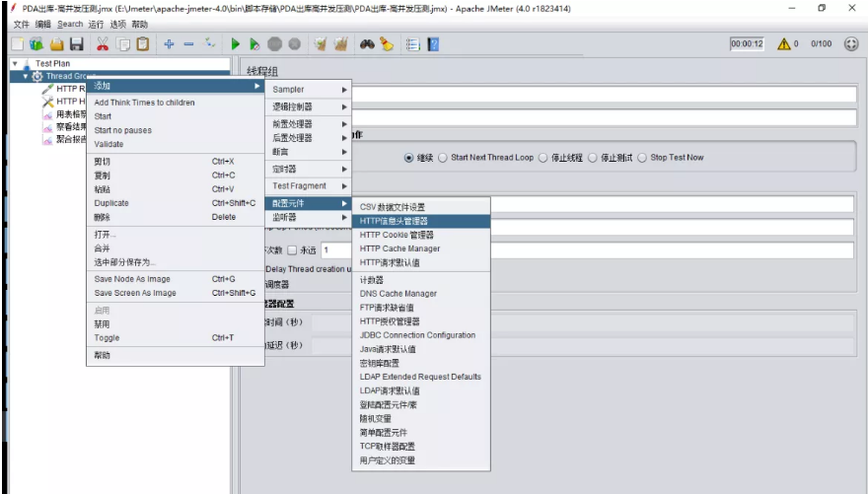Image resolution: width=868 pixels, height=494 pixels.
Task: Click Validate in context menu
Action: (x=175, y=144)
